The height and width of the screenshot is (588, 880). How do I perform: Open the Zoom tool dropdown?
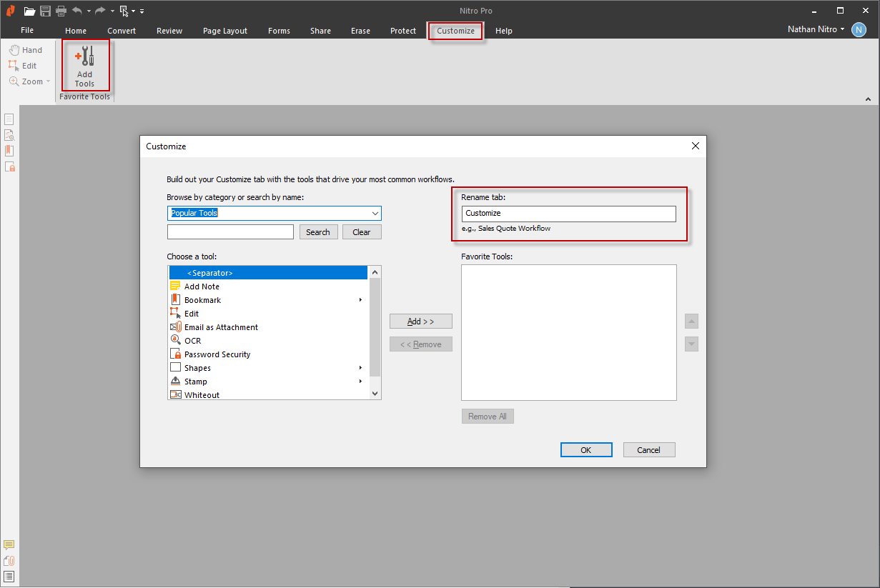pyautogui.click(x=48, y=81)
